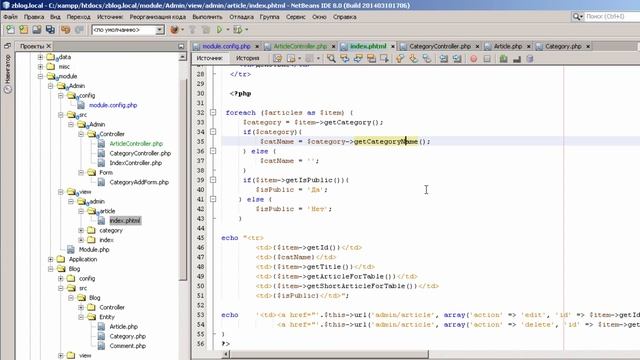This screenshot has width=640, height=360.
Task: Open the Navigator side panel button
Action: coord(7,73)
